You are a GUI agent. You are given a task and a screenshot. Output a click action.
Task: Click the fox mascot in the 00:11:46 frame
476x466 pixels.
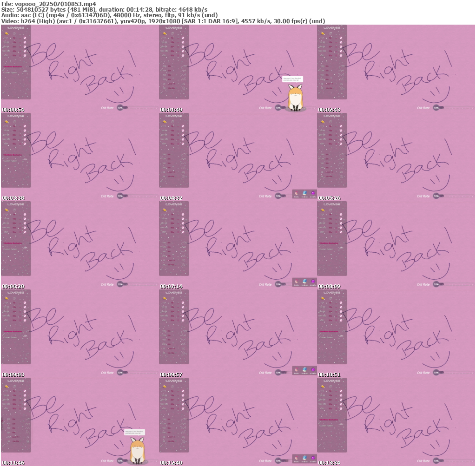coord(137,451)
